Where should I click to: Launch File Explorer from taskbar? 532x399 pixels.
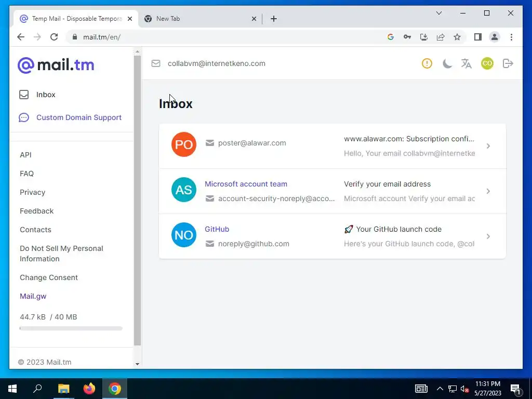63,389
